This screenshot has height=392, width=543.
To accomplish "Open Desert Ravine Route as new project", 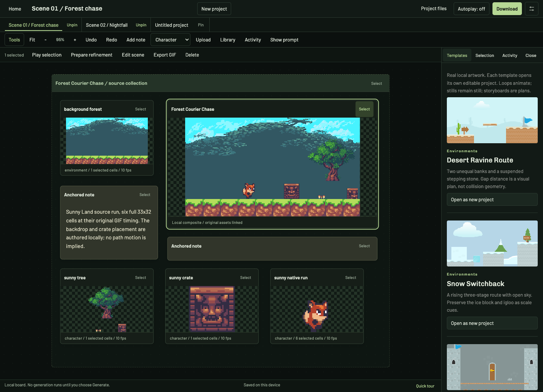I will coord(492,199).
